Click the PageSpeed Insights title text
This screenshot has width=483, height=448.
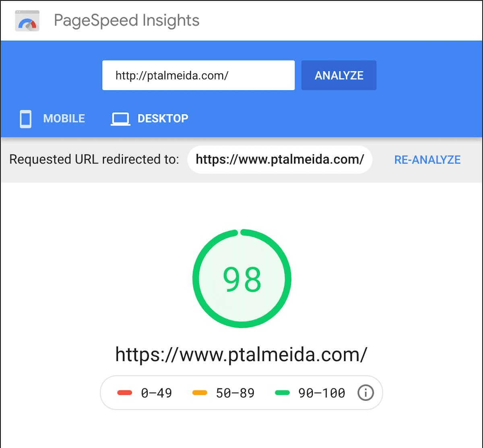point(126,21)
